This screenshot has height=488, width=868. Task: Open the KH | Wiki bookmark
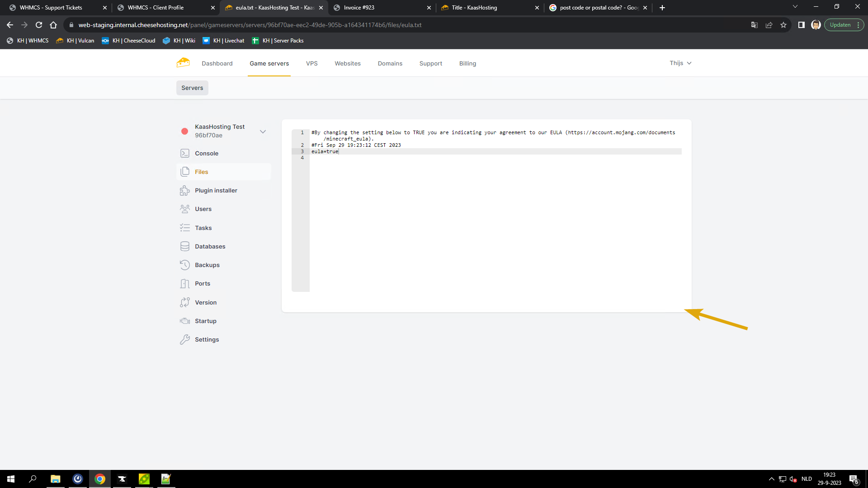pos(179,41)
